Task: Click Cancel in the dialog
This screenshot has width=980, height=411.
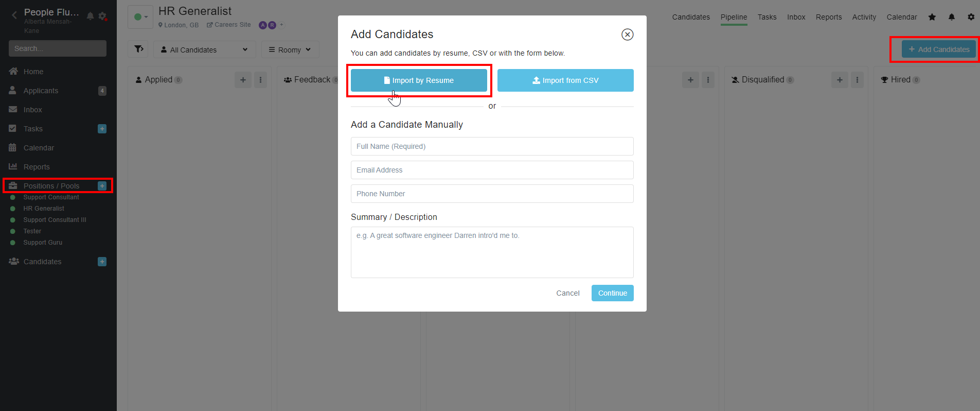Action: [567, 293]
